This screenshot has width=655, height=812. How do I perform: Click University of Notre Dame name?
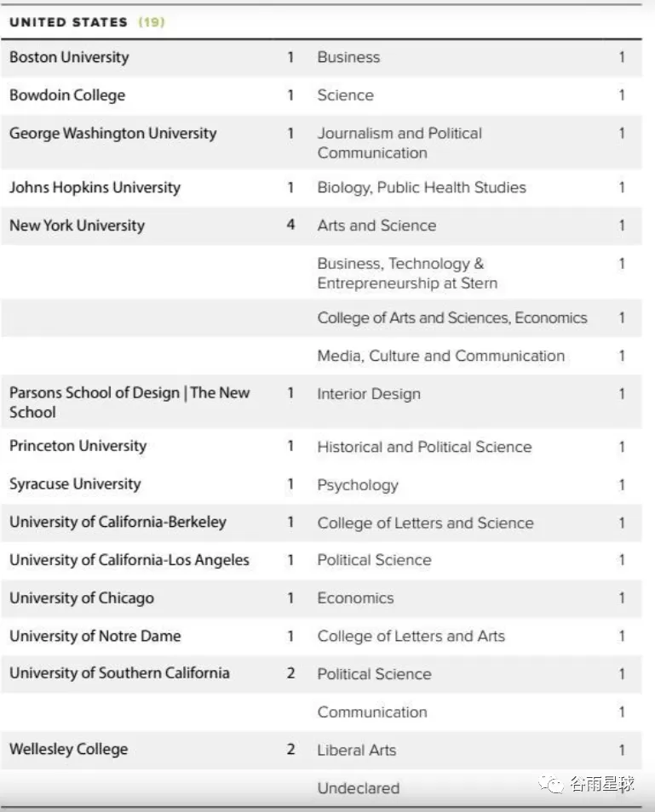tap(95, 636)
